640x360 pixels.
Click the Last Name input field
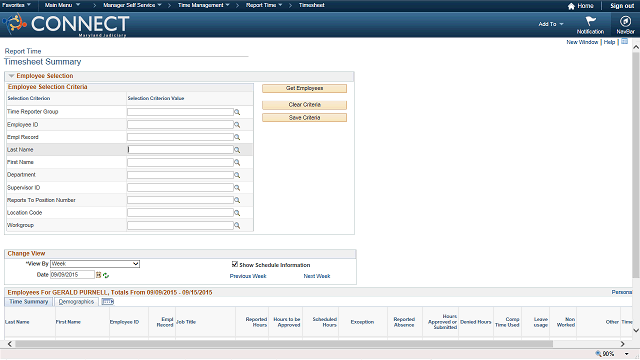click(x=180, y=150)
